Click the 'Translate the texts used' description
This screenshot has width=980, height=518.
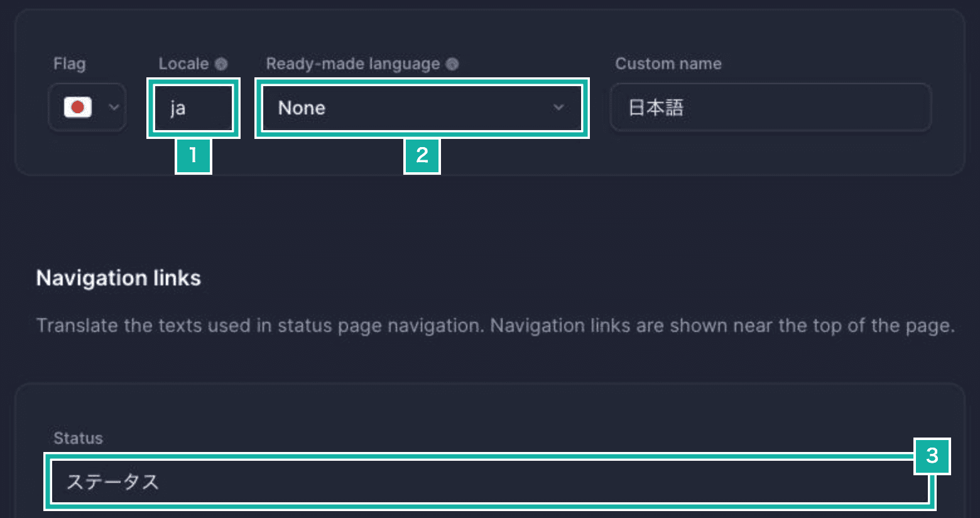495,326
